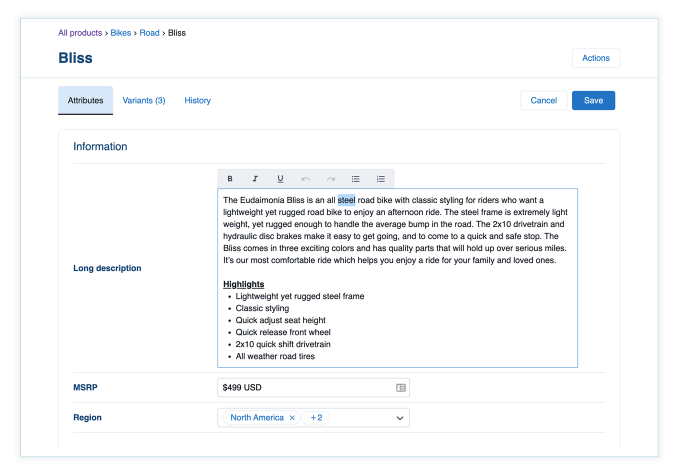
Task: Expand the Region dropdown chevron
Action: pyautogui.click(x=399, y=418)
